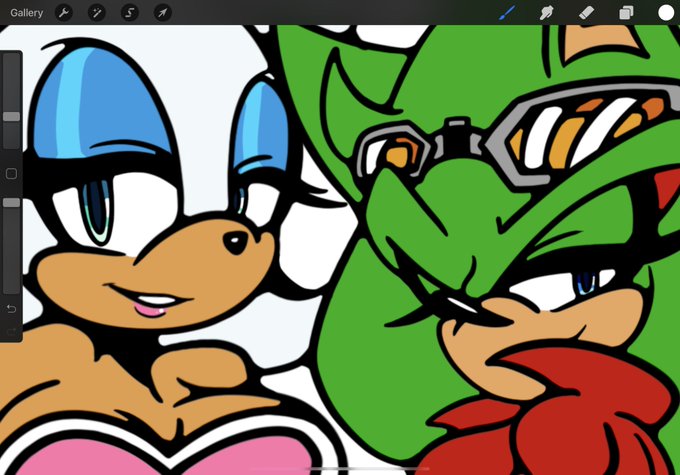This screenshot has height=475, width=680.
Task: Open the Actions wrench menu
Action: (64, 13)
